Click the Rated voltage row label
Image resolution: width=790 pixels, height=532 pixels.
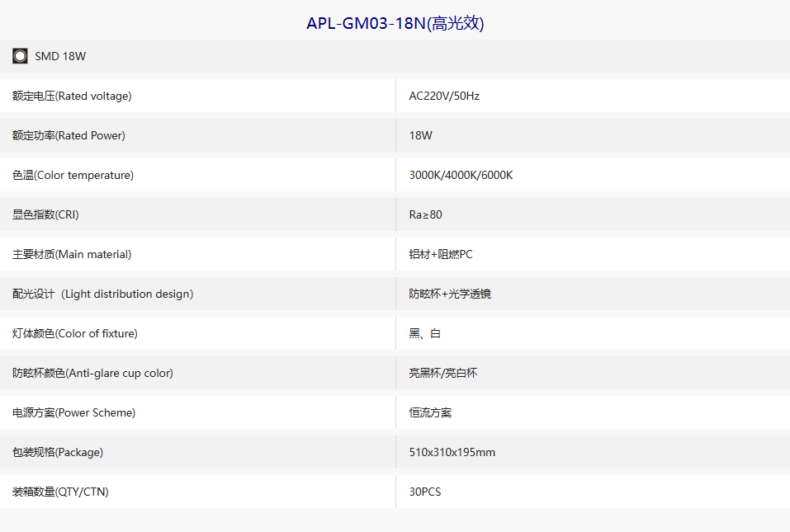click(x=72, y=96)
